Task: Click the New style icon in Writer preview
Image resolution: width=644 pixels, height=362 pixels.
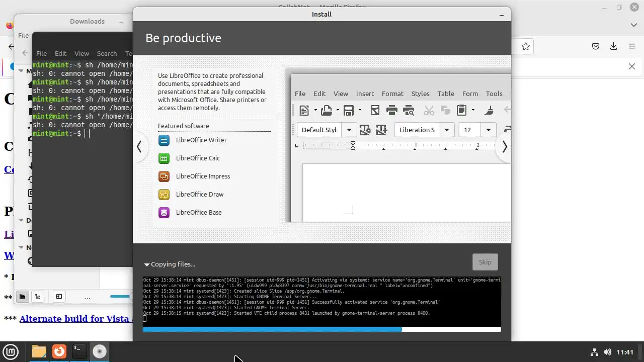Action: click(x=382, y=130)
